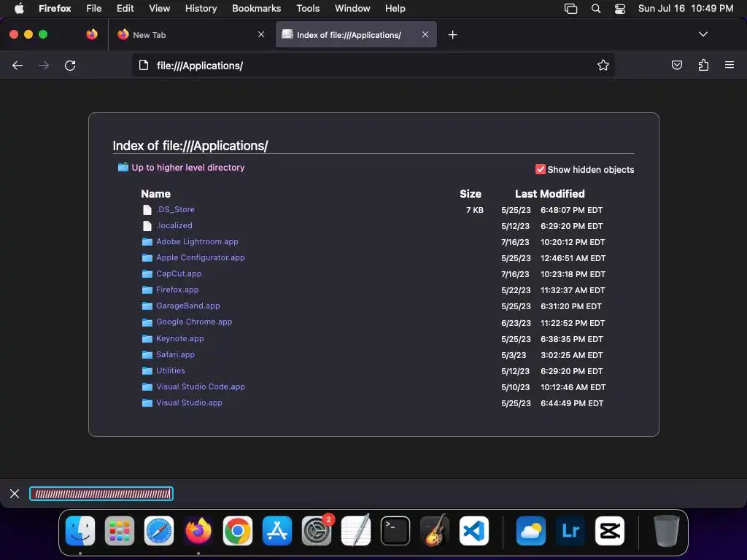Open Finder from the Dock

[x=80, y=531]
